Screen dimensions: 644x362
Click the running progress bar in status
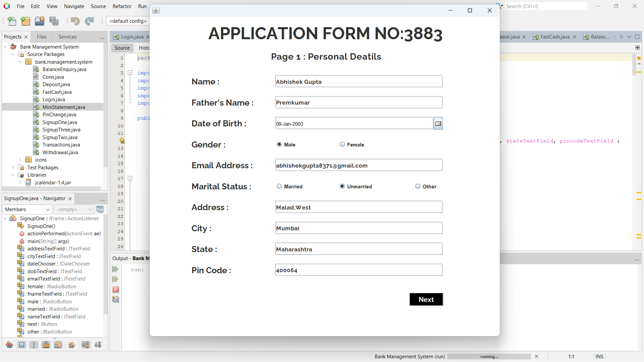489,357
